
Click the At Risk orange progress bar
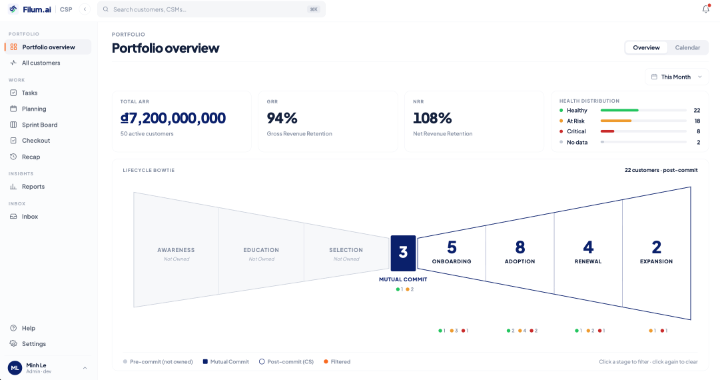coord(616,121)
